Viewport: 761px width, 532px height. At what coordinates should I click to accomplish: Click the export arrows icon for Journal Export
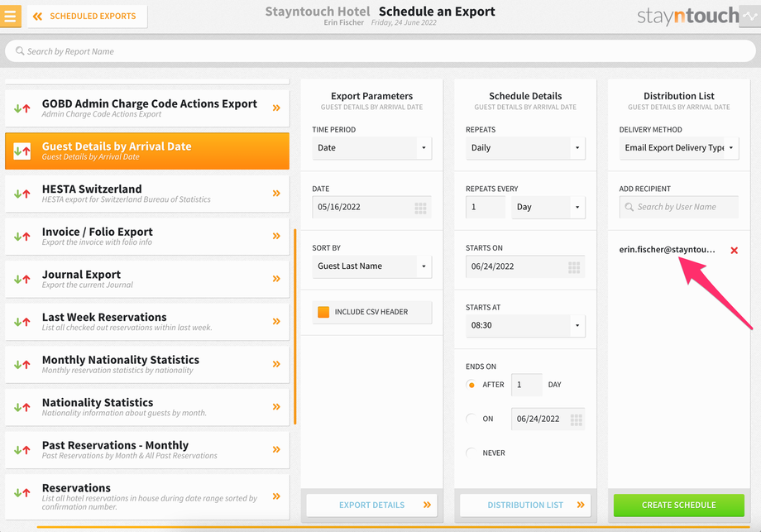coord(22,279)
